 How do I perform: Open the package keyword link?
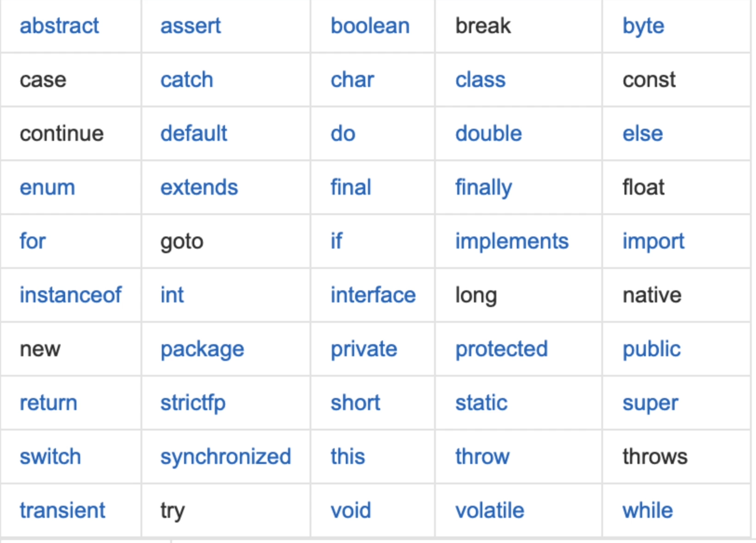(x=202, y=350)
